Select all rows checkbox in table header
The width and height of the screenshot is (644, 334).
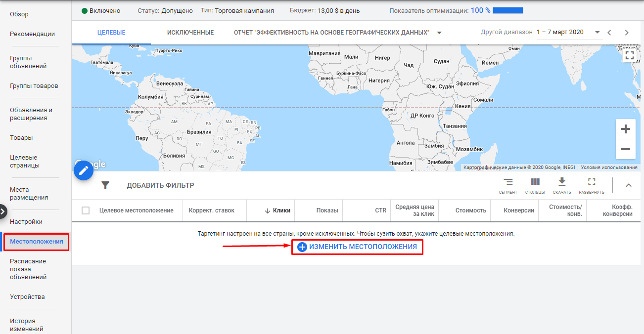[86, 210]
